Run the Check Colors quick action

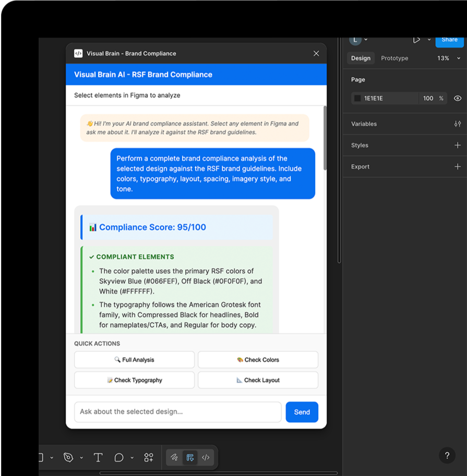click(258, 360)
